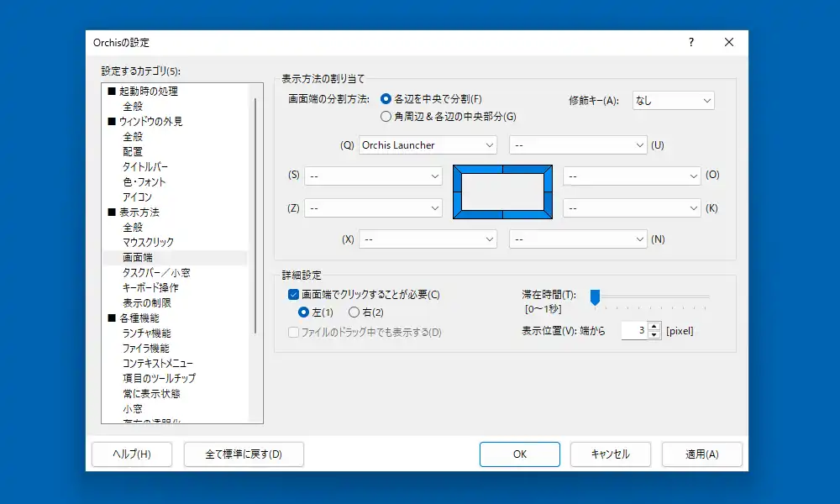Select マウスクリック in category list
Image resolution: width=840 pixels, height=504 pixels.
149,242
